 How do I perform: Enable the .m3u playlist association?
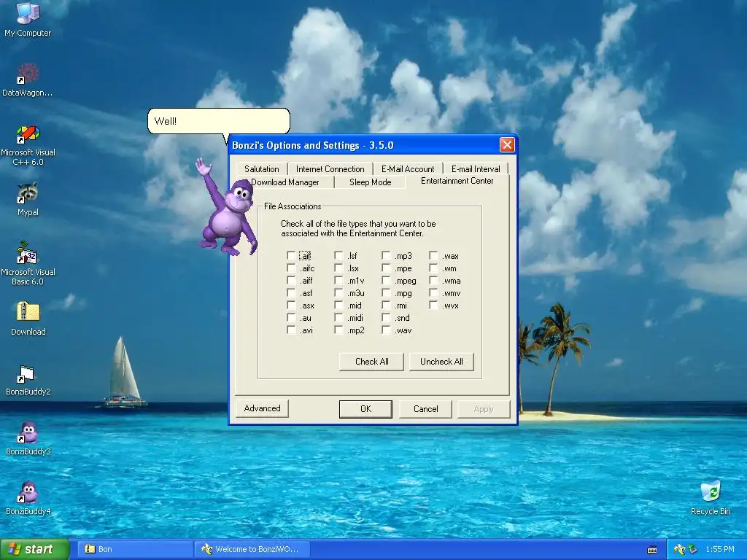(338, 293)
